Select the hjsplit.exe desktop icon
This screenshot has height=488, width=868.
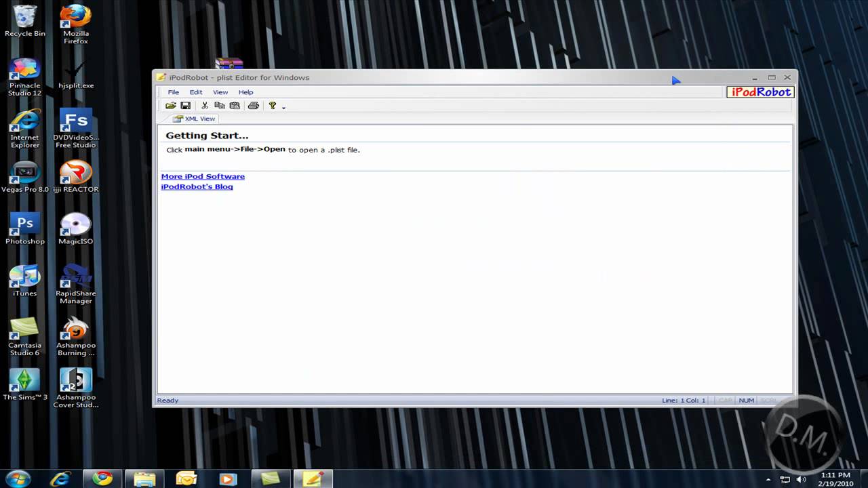[76, 75]
